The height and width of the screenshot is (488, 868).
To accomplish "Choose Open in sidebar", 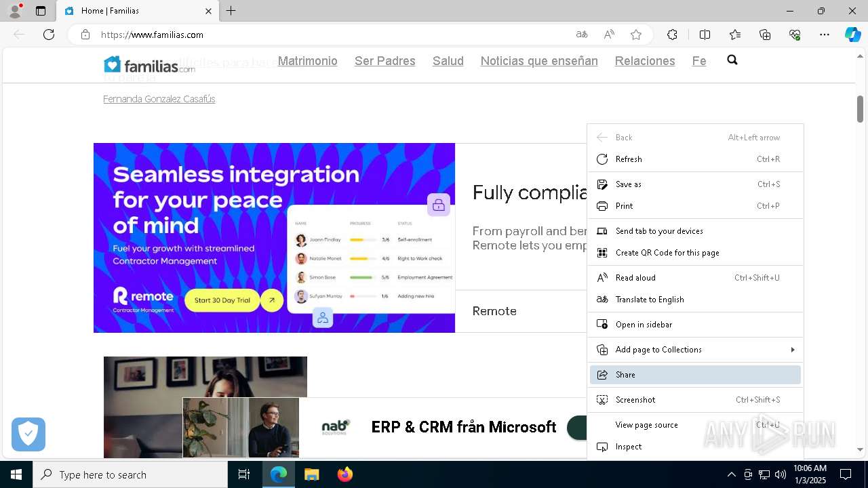I will pos(695,325).
